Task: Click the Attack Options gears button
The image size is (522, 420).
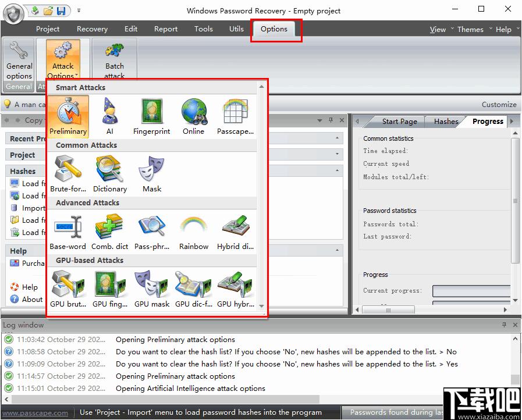Action: pyautogui.click(x=63, y=60)
